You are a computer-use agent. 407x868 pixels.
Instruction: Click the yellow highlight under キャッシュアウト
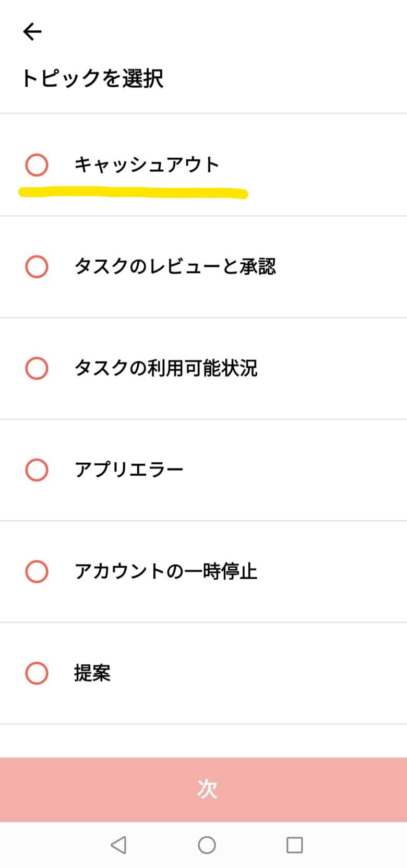tap(133, 193)
